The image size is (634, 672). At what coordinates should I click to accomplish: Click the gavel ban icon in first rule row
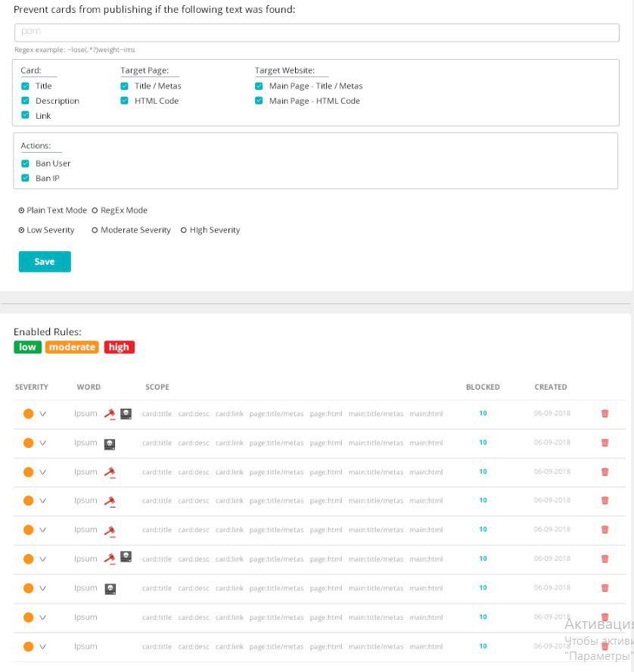pyautogui.click(x=110, y=414)
